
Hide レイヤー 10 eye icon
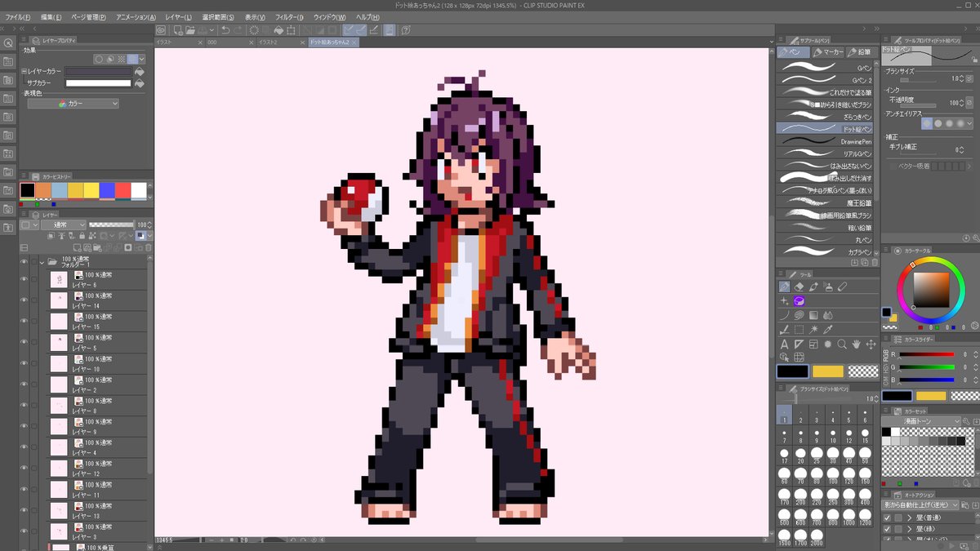tap(24, 364)
